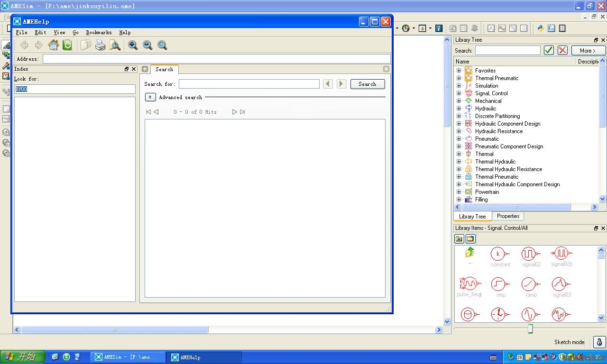Select the signal02 square wave component
Screen dimensions: 607x364
click(531, 257)
